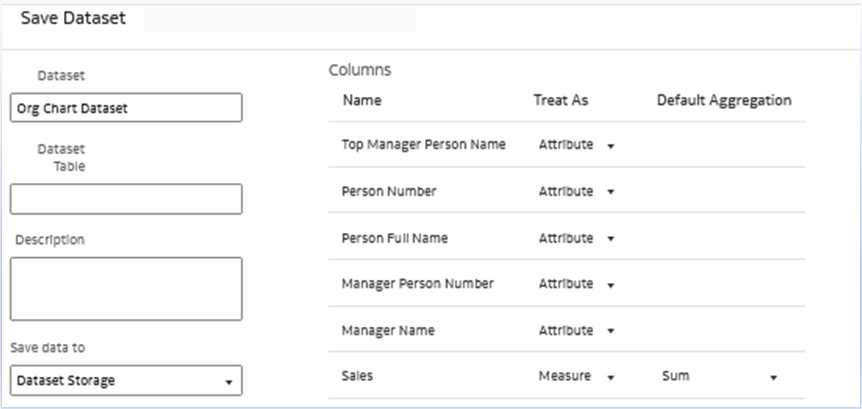Click the Dataset name input field
Image resolution: width=862 pixels, height=409 pixels.
(x=126, y=108)
